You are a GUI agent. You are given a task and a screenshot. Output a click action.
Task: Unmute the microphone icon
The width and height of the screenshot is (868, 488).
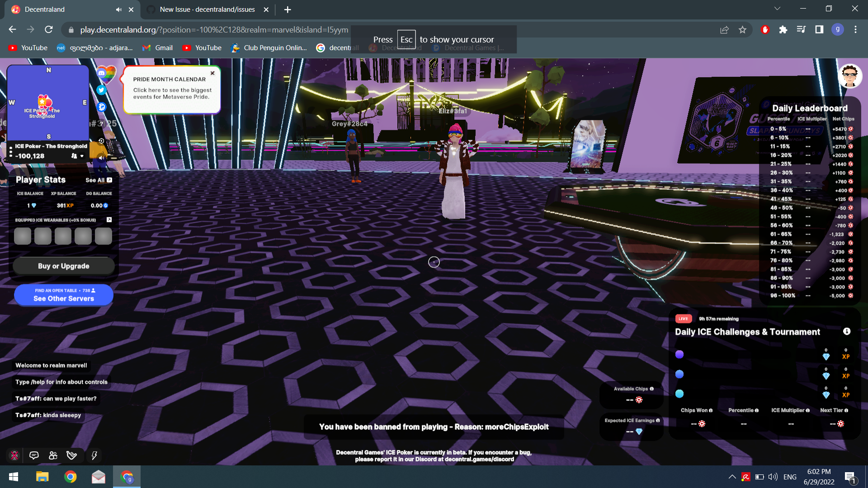tap(14, 455)
